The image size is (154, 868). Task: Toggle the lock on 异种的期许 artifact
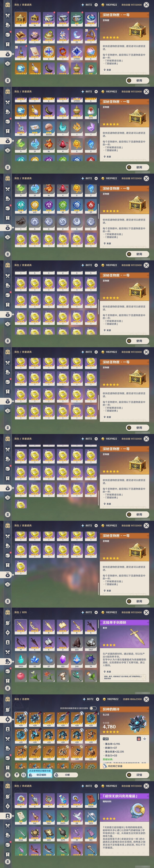coord(138,739)
